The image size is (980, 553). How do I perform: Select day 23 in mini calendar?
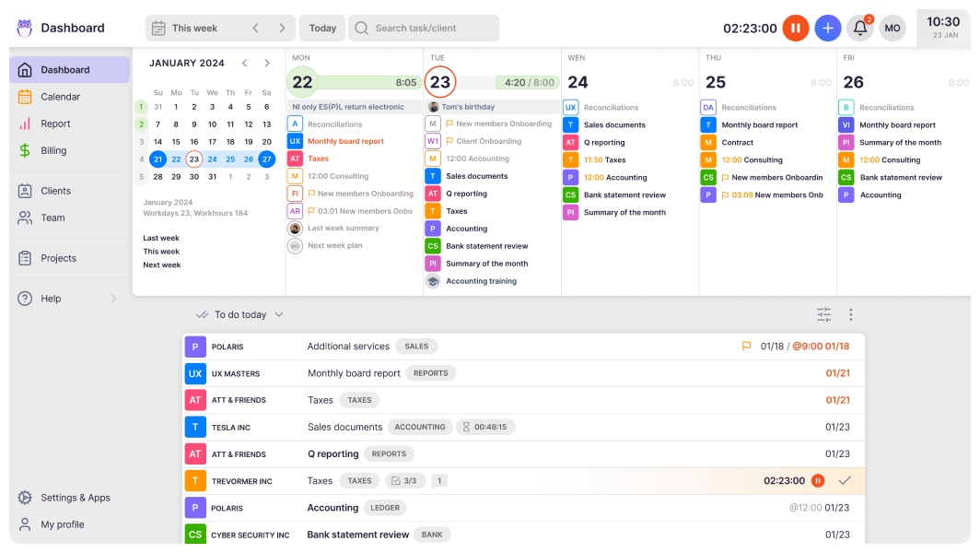tap(194, 159)
